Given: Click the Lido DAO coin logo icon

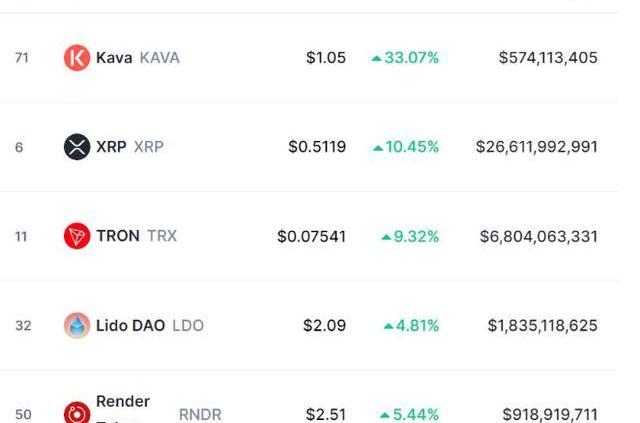Looking at the screenshot, I should coord(77,325).
